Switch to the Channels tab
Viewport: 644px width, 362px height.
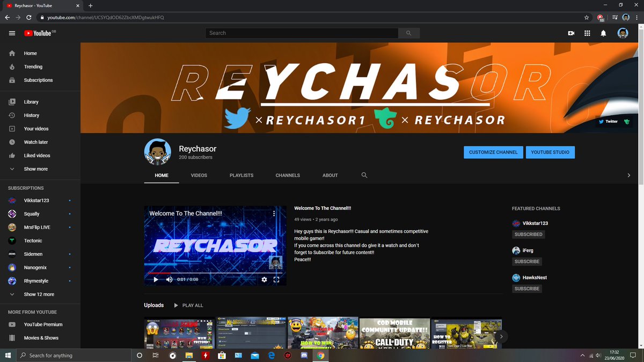coord(288,175)
